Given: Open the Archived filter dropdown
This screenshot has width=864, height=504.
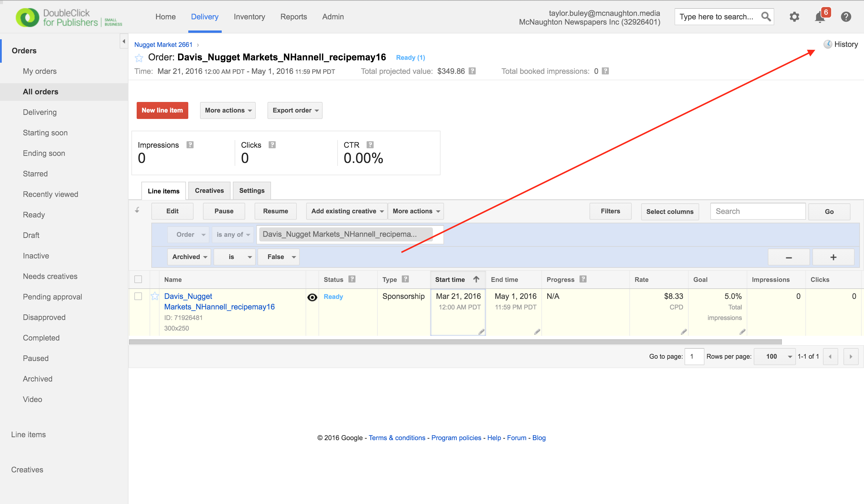Looking at the screenshot, I should (189, 257).
